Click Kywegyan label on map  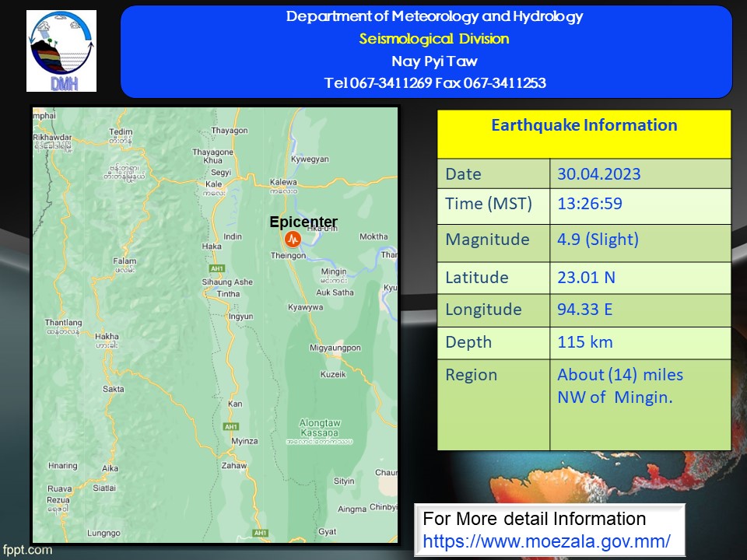(310, 159)
